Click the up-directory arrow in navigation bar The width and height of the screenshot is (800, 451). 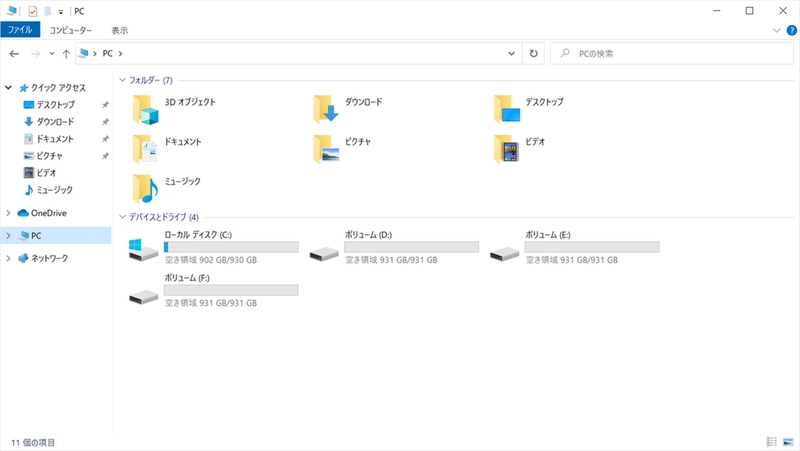click(x=66, y=53)
